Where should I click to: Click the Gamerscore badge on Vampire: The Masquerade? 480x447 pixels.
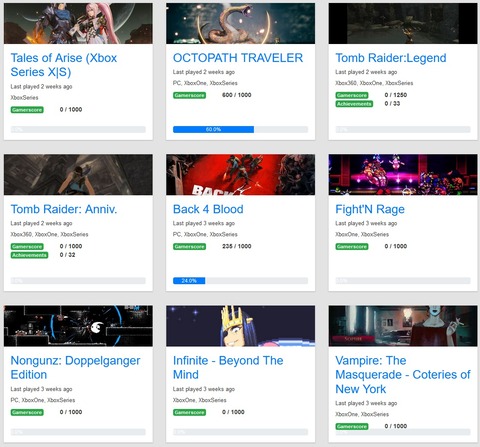click(x=352, y=426)
